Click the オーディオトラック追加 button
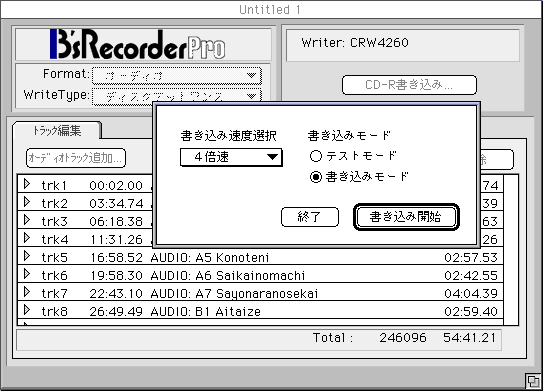 click(x=76, y=158)
